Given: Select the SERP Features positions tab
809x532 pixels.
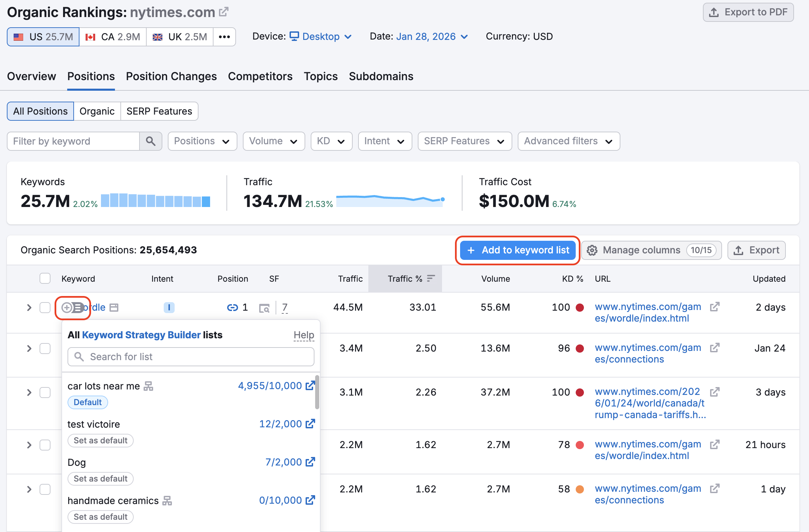Looking at the screenshot, I should (159, 111).
